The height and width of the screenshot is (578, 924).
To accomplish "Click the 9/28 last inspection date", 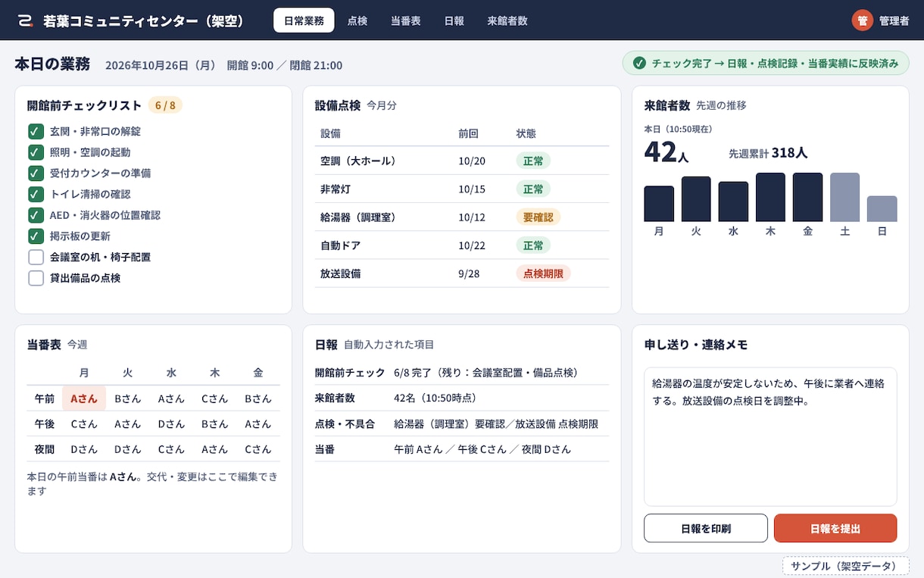I will tap(469, 273).
